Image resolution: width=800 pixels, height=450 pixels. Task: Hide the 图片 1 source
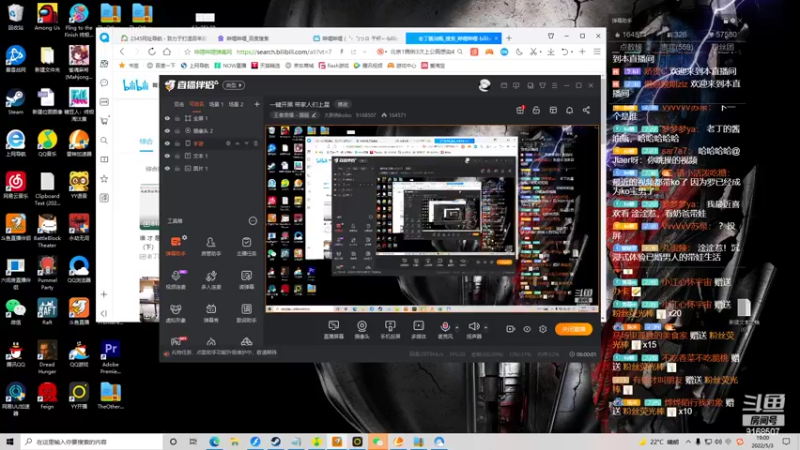tap(167, 168)
